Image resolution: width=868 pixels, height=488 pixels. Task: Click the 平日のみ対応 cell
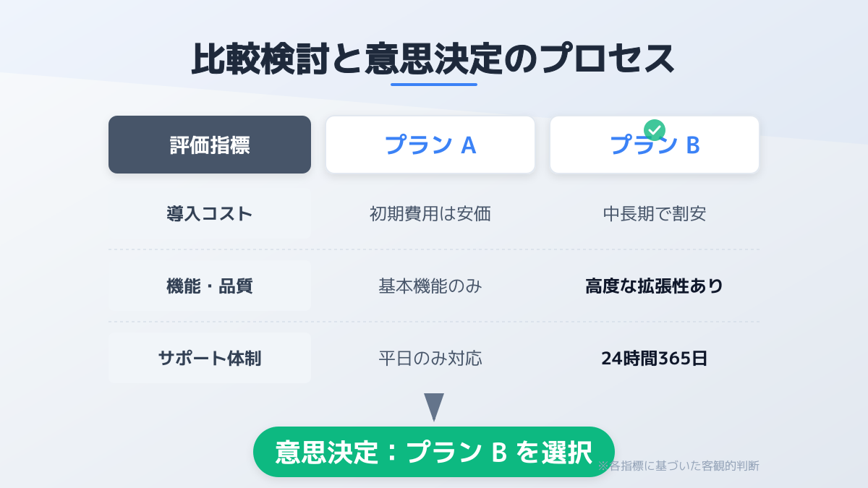(430, 358)
